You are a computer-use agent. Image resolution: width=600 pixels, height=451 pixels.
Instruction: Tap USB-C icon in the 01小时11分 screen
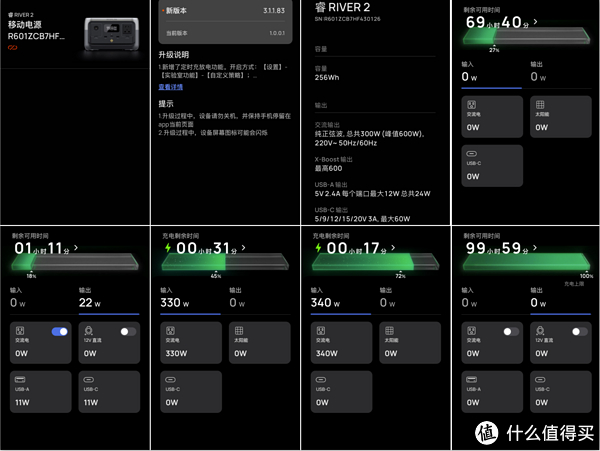click(x=89, y=379)
